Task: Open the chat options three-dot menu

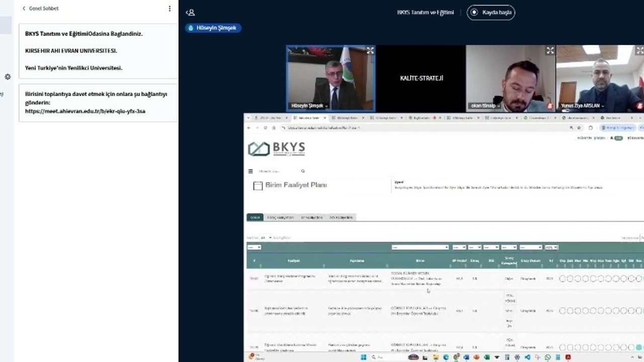Action: point(170,9)
